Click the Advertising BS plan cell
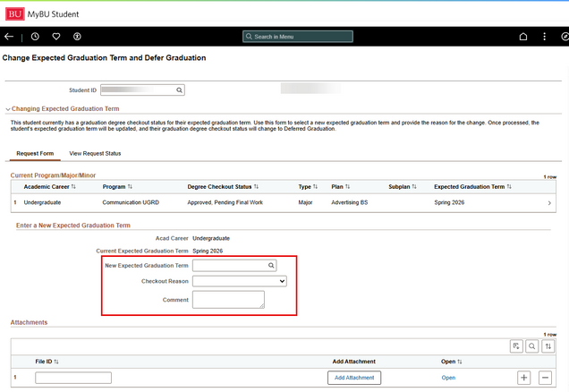 (x=350, y=202)
